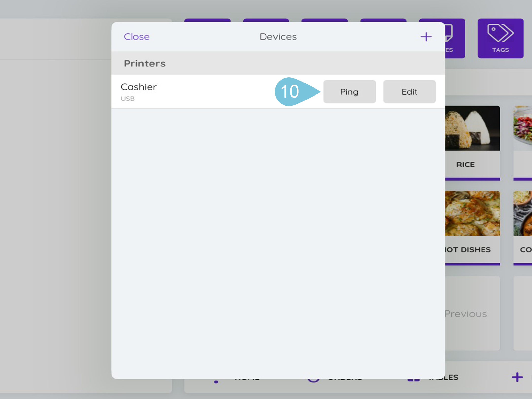This screenshot has height=399, width=532.
Task: Open the TAGS tile
Action: pos(500,38)
